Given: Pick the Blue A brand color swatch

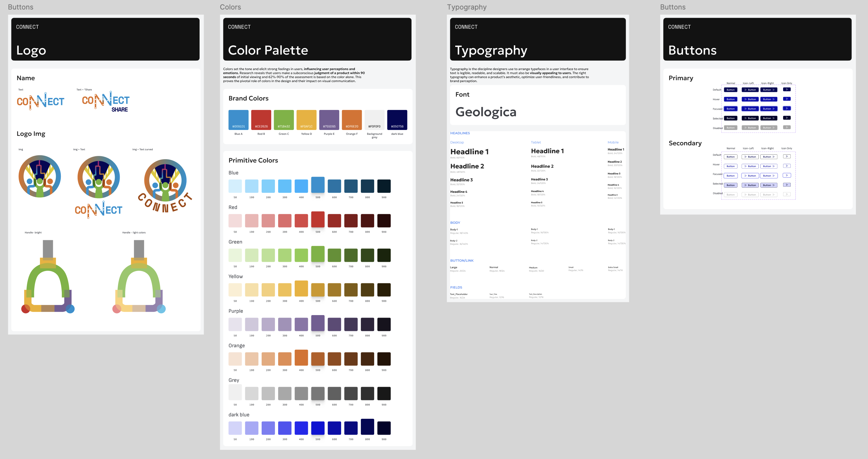Looking at the screenshot, I should pos(238,120).
